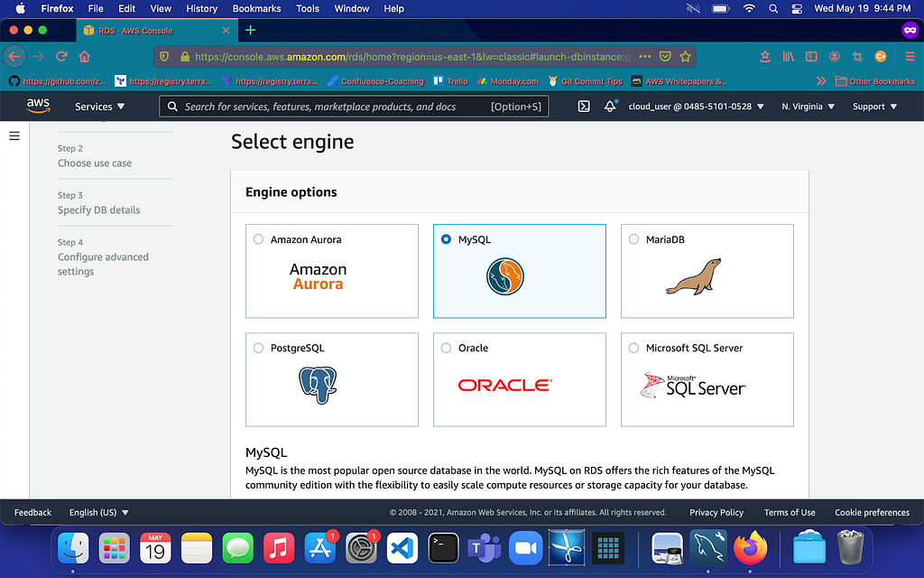The width and height of the screenshot is (924, 578).
Task: Launch Microsoft Teams from Dock
Action: (484, 548)
